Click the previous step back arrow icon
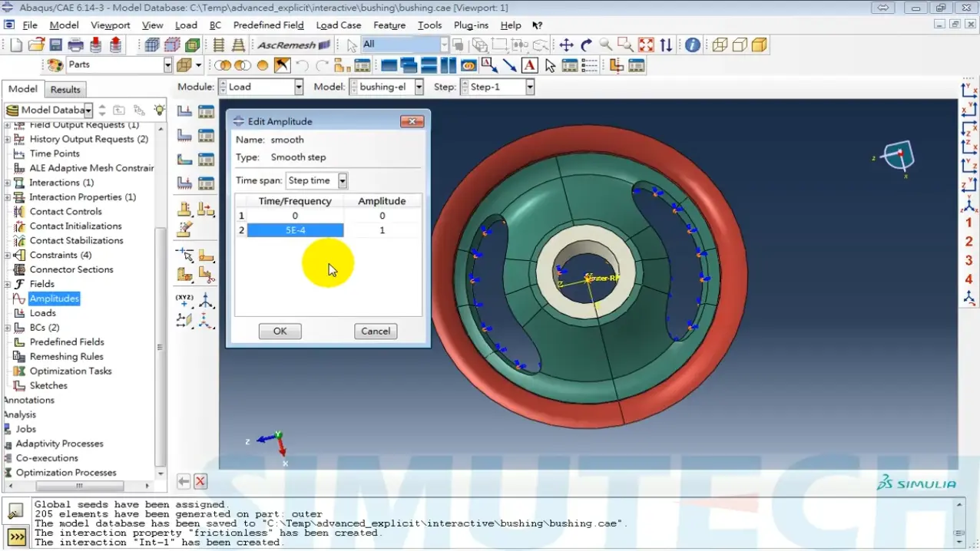Image resolution: width=980 pixels, height=551 pixels. click(184, 481)
